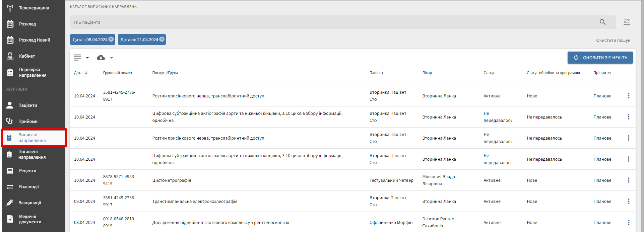The width and height of the screenshot is (644, 232).
Task: Open three-dot menu for Цистометрографія row
Action: 628,180
